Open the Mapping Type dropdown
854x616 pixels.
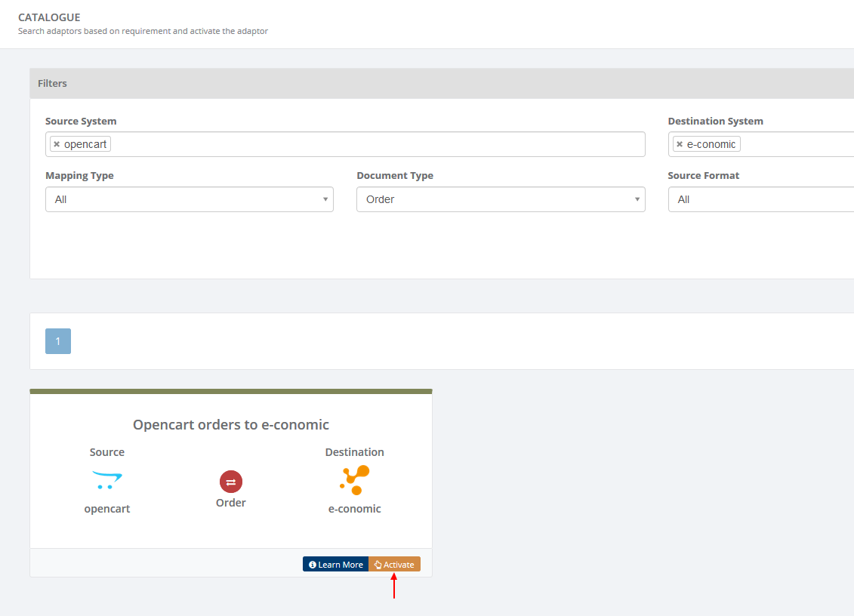(190, 199)
